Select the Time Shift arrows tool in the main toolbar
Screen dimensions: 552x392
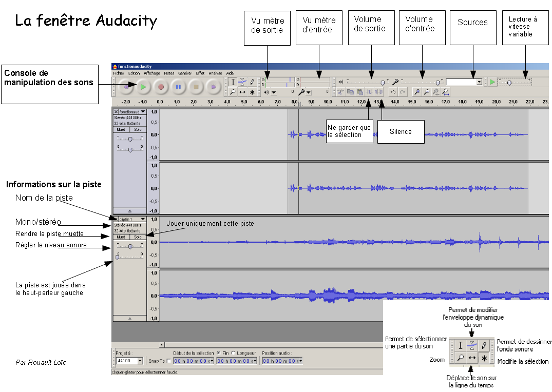[x=242, y=92]
